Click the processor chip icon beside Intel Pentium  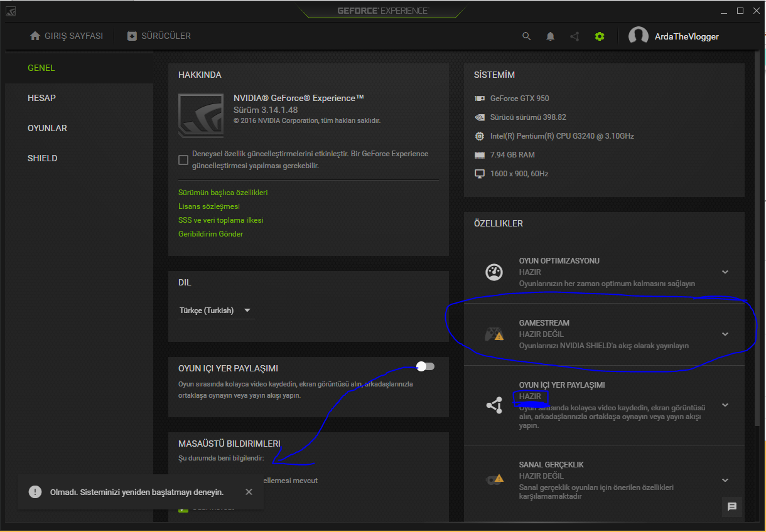point(480,136)
